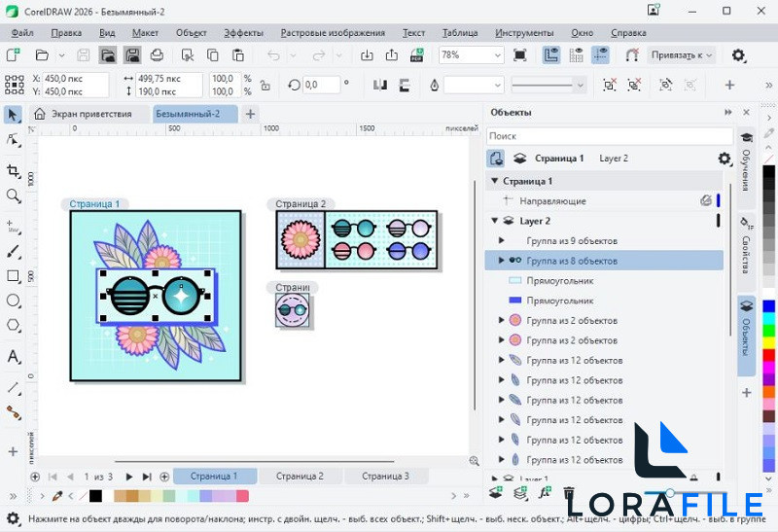The height and width of the screenshot is (532, 778).
Task: Click the Publish to PDF icon
Action: tap(417, 54)
